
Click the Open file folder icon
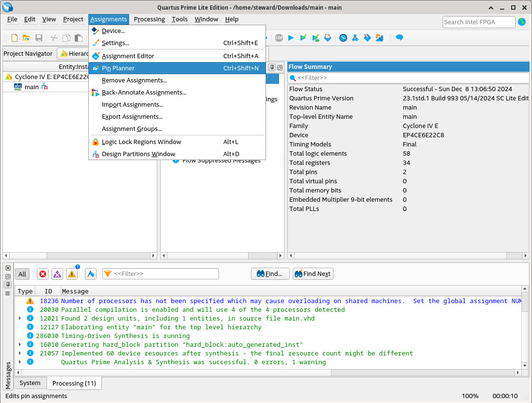pyautogui.click(x=27, y=38)
